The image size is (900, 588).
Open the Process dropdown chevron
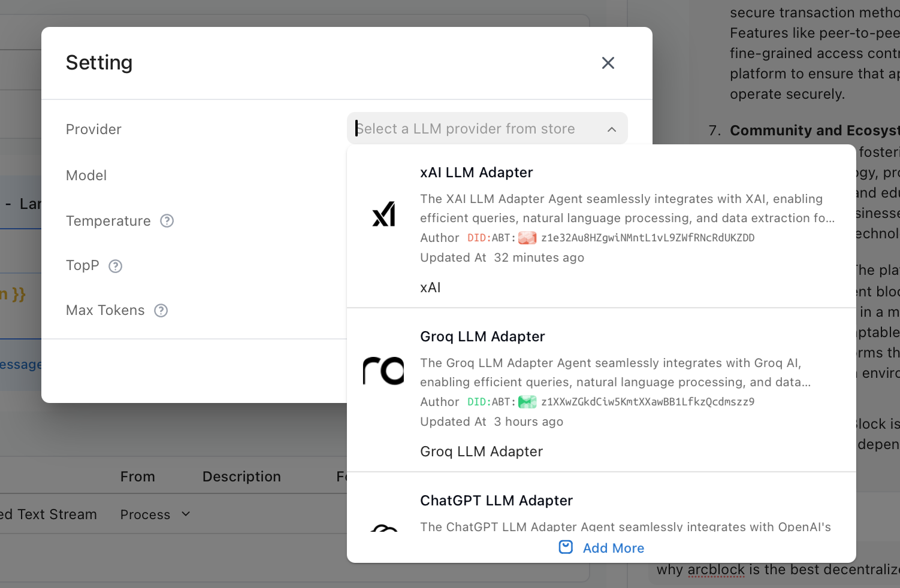click(x=186, y=514)
